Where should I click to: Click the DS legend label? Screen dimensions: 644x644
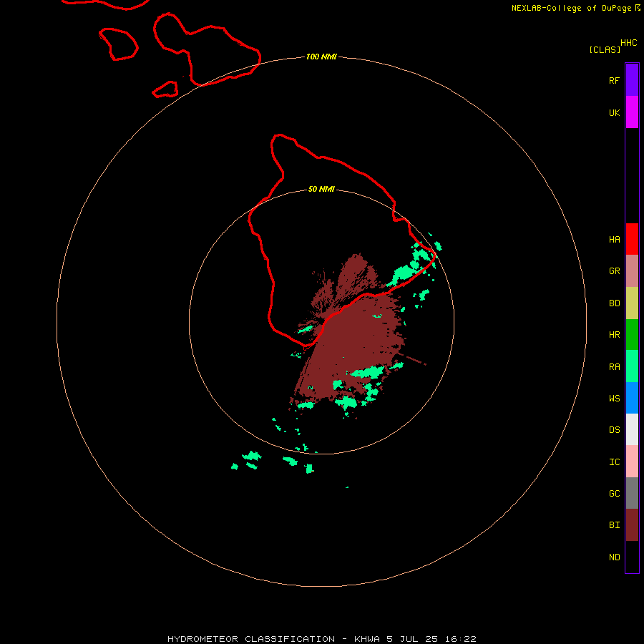pyautogui.click(x=614, y=430)
